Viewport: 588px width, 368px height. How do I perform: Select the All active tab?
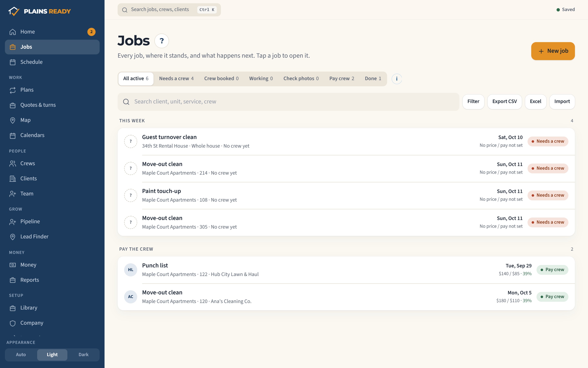tap(136, 79)
